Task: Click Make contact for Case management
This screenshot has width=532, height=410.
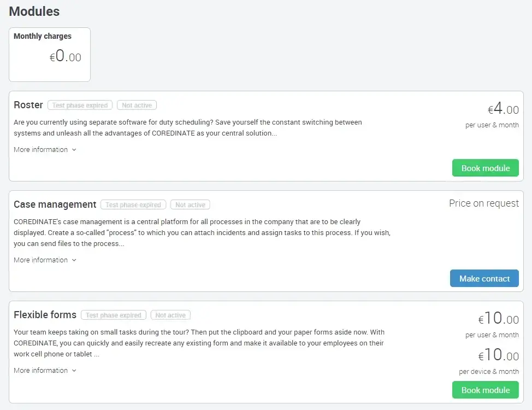Action: click(484, 279)
